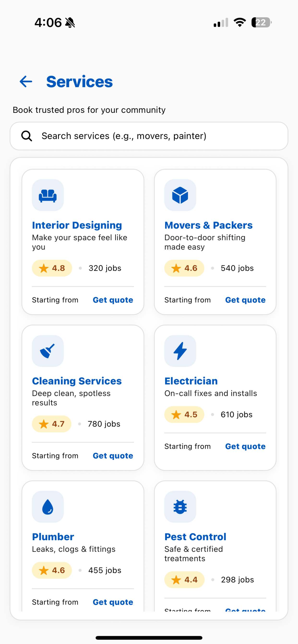Tap the Interior Designing sofa icon
The height and width of the screenshot is (644, 298).
click(48, 195)
